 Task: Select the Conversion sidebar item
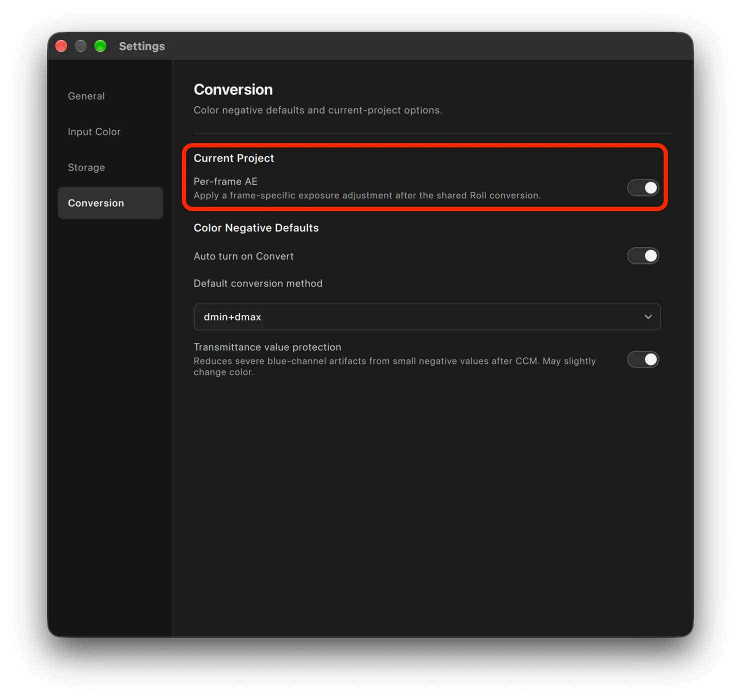click(x=110, y=203)
